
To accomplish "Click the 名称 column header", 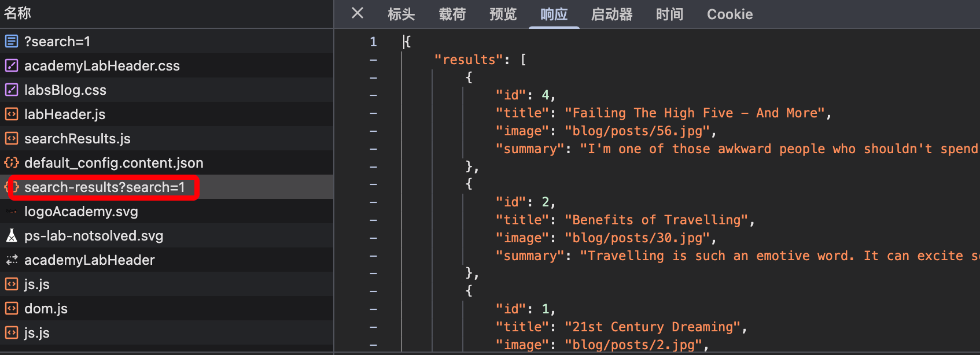I will [x=18, y=13].
